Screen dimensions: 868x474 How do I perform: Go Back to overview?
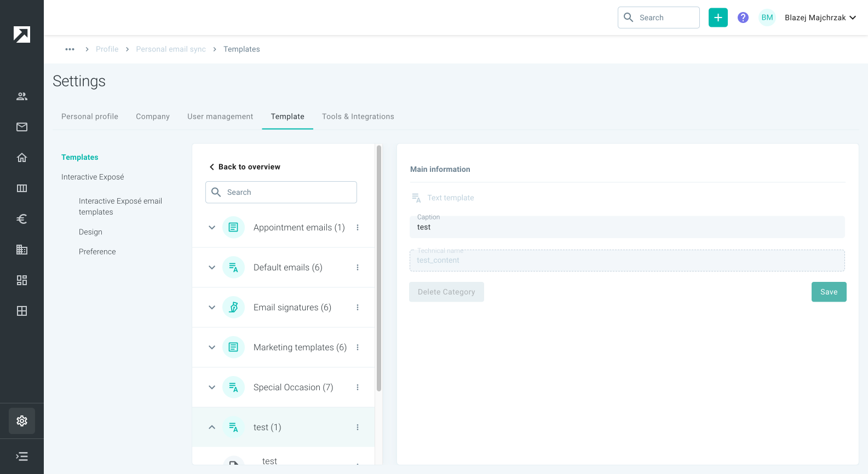pos(244,167)
